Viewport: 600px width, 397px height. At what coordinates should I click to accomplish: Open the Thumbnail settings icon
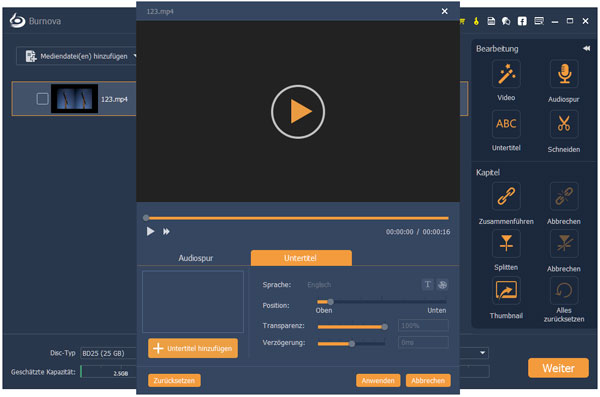[506, 291]
